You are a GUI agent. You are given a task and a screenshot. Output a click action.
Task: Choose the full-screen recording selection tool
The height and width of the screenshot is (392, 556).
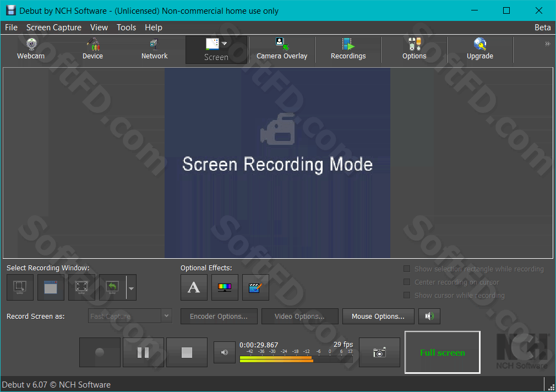(81, 287)
